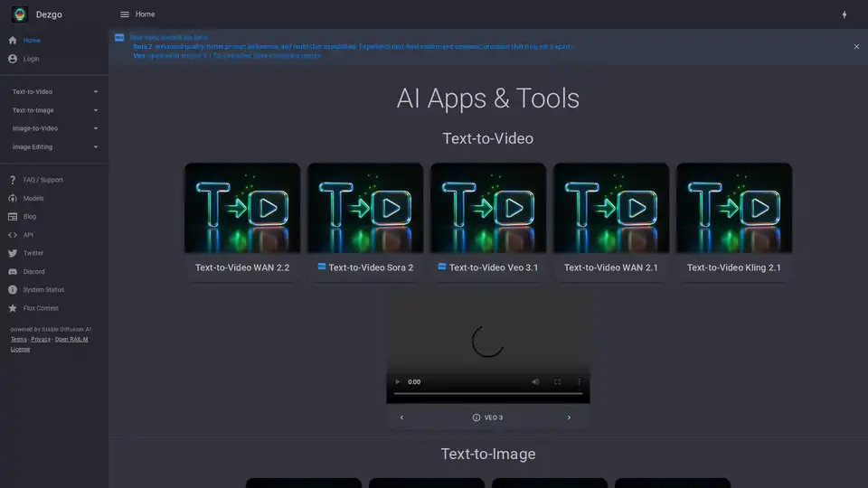The image size is (868, 488).
Task: Expand the Image Editing sidebar section
Action: 54,146
